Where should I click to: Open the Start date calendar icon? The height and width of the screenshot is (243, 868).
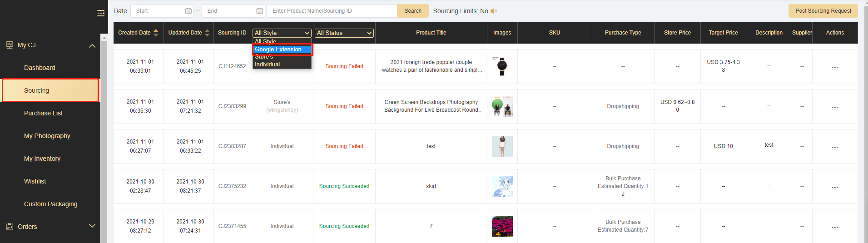188,11
